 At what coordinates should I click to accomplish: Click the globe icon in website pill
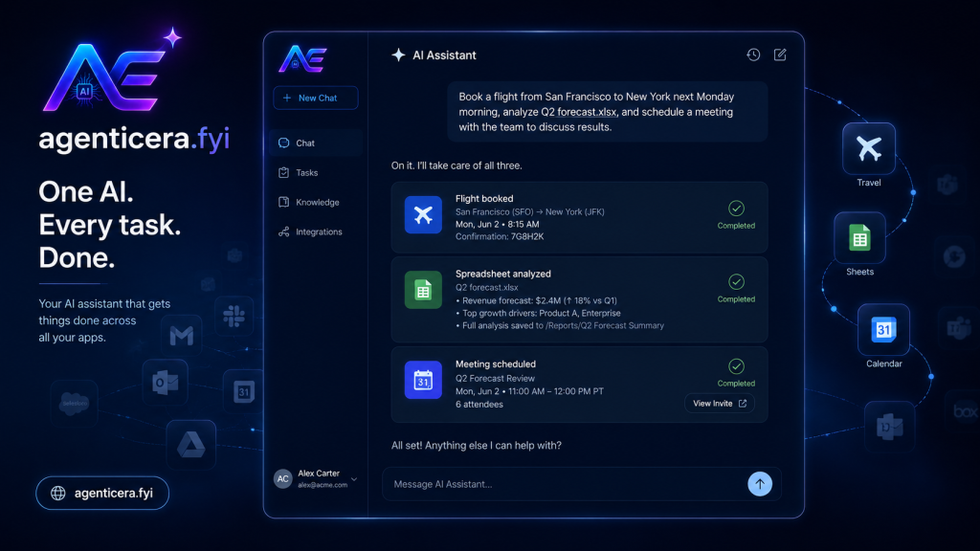coord(58,493)
